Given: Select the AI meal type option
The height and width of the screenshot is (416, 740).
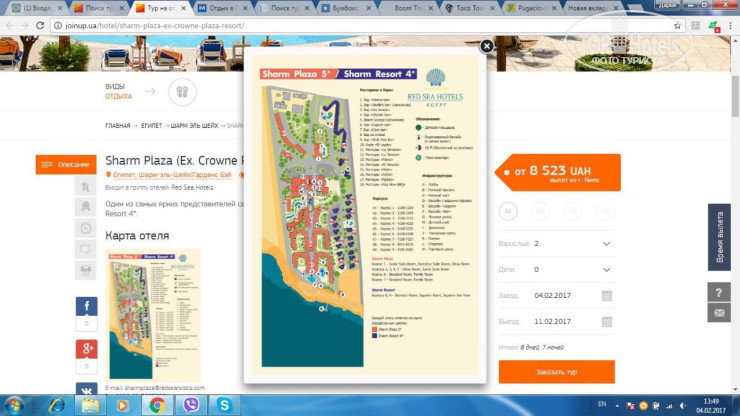Looking at the screenshot, I should coord(508,212).
